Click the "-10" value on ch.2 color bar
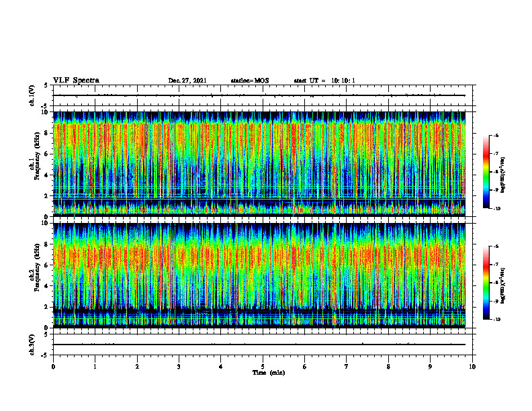Image resolution: width=532 pixels, height=411 pixels. coord(496,320)
